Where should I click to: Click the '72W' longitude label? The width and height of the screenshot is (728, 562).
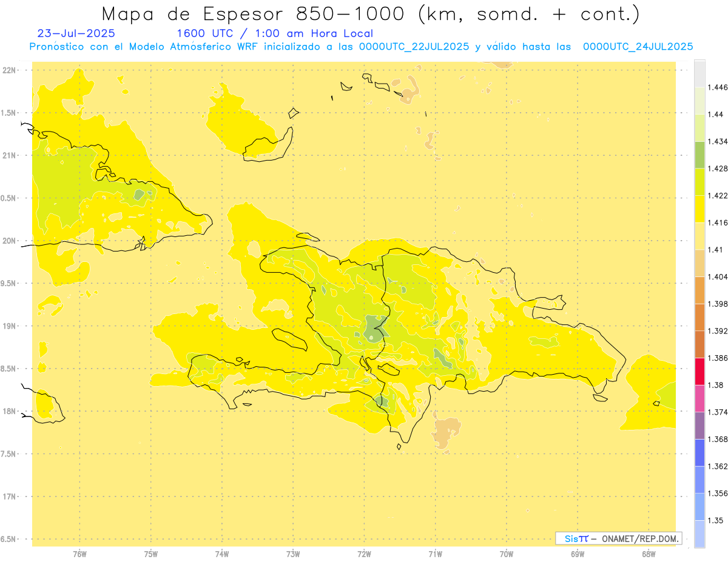(x=364, y=554)
